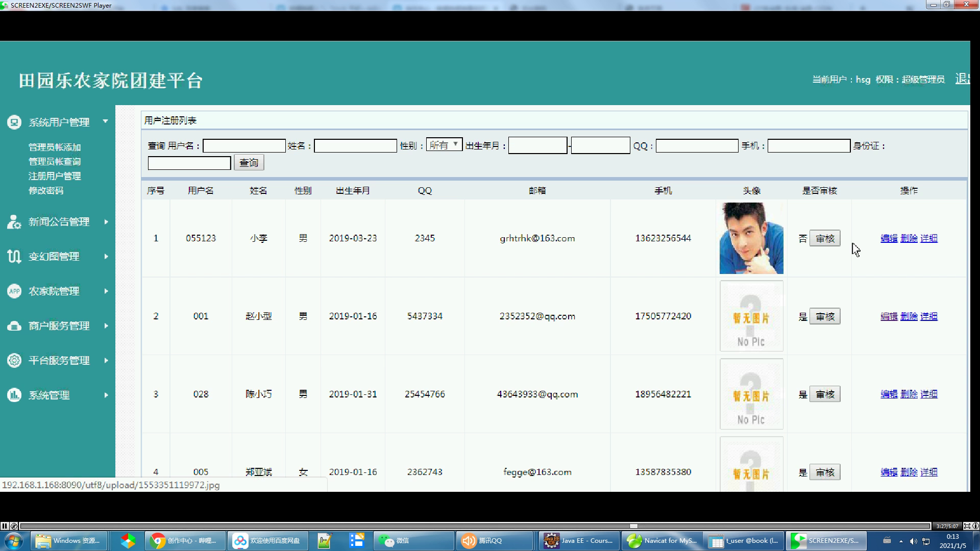Click 小李's avatar photo thumbnail
This screenshot has height=551, width=980.
point(751,238)
